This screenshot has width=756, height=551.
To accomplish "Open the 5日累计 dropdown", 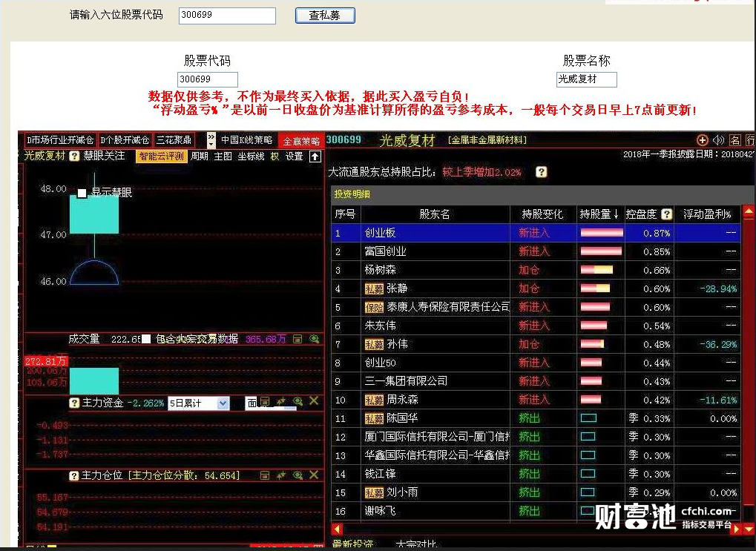I will click(199, 403).
